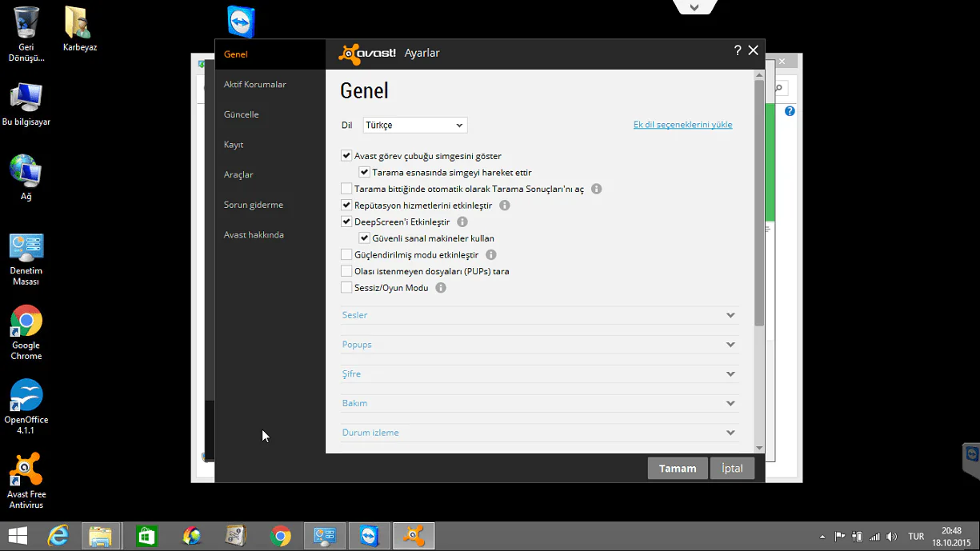
Task: Click Ek dil seçeneklerini yükle link
Action: point(682,125)
